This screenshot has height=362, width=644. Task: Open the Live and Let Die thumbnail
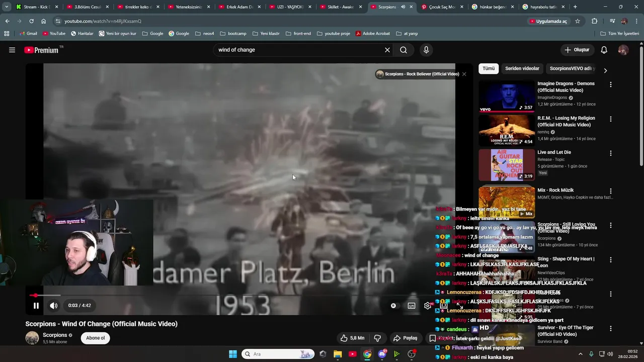507,165
